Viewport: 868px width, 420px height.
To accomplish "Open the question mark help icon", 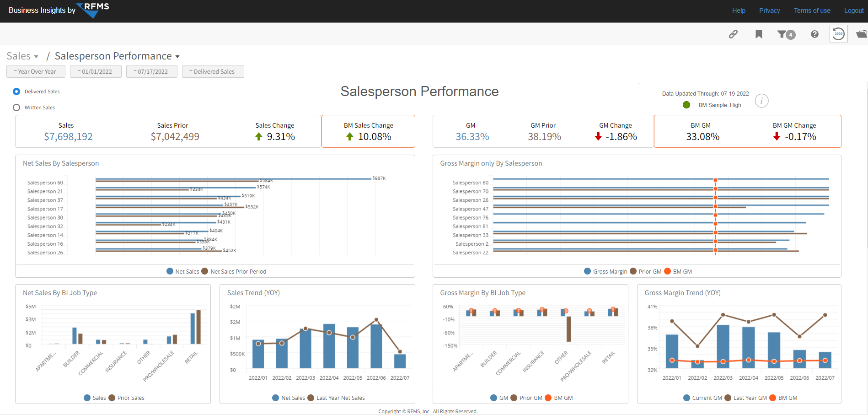I will coord(814,34).
